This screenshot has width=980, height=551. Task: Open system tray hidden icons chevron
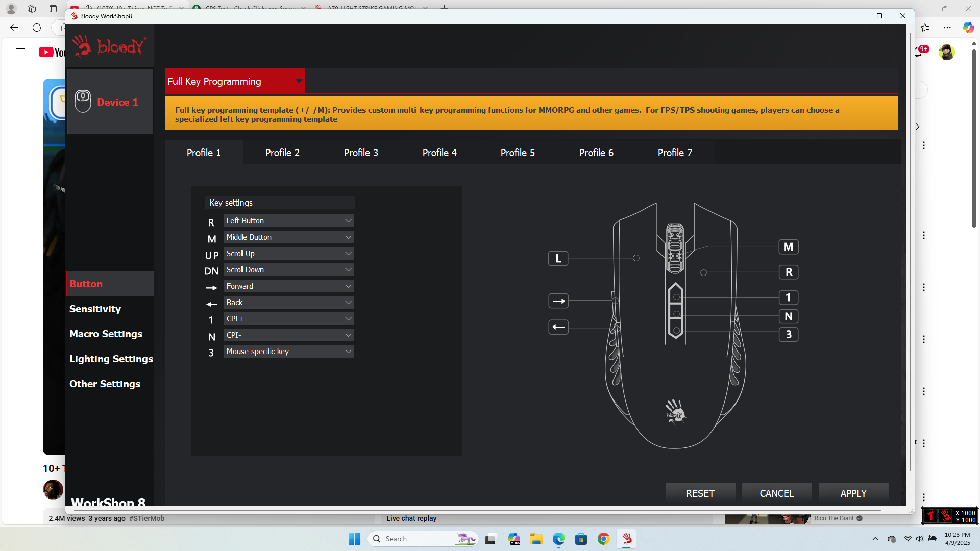875,539
